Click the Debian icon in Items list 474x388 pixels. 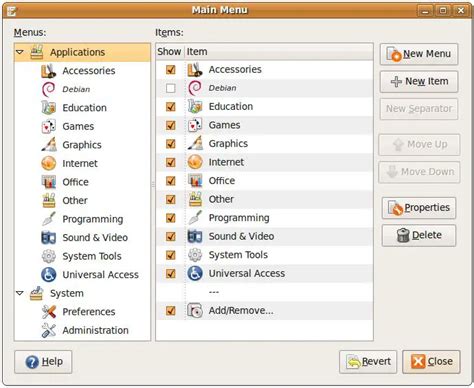point(195,88)
